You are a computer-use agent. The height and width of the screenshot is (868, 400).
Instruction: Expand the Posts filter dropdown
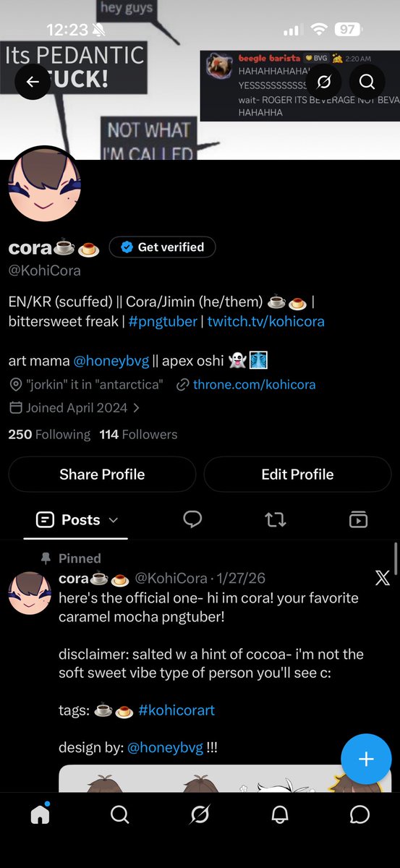[114, 520]
